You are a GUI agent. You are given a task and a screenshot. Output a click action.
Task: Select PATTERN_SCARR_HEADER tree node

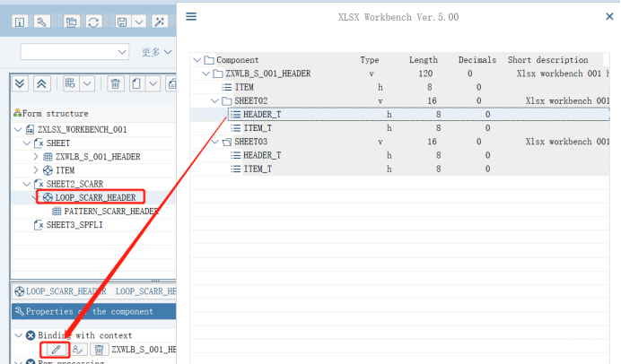111,212
